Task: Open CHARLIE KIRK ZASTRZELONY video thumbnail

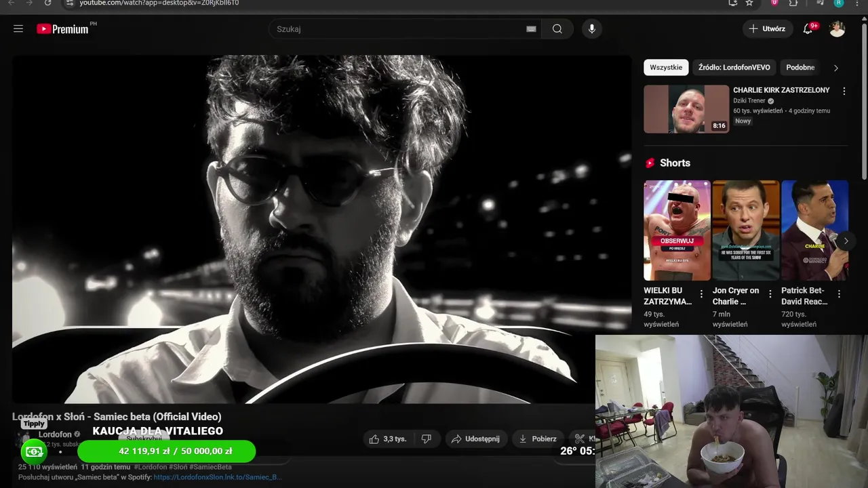Action: pos(686,108)
